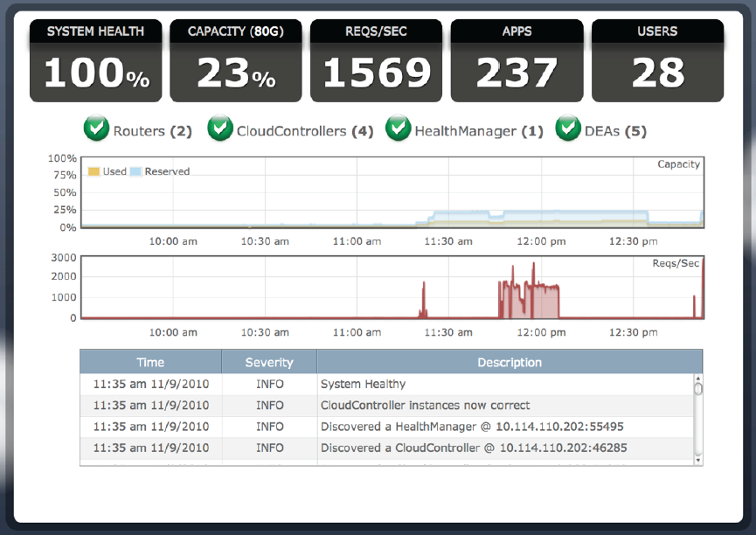The width and height of the screenshot is (756, 535).
Task: Open the Apps 237 tile
Action: [517, 61]
